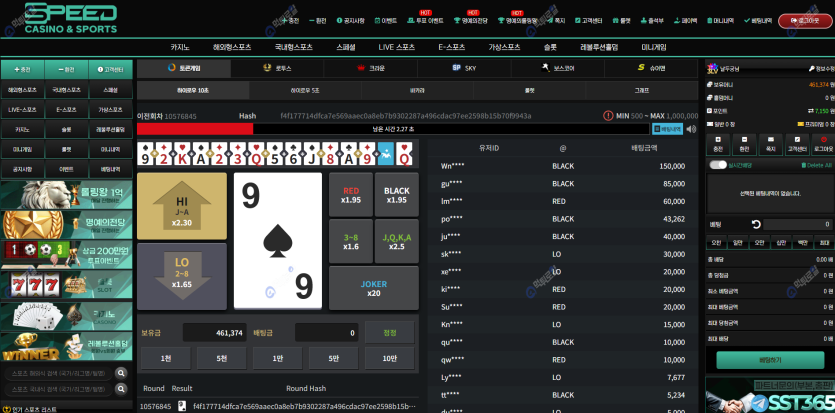Select the LO 2~8 x1.65 bet
The width and height of the screenshot is (835, 413).
(x=182, y=276)
